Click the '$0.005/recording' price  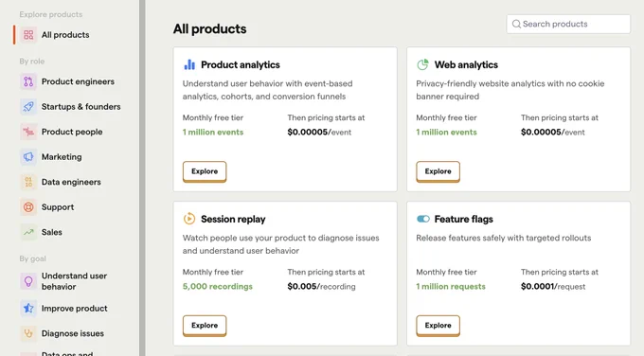pos(322,287)
